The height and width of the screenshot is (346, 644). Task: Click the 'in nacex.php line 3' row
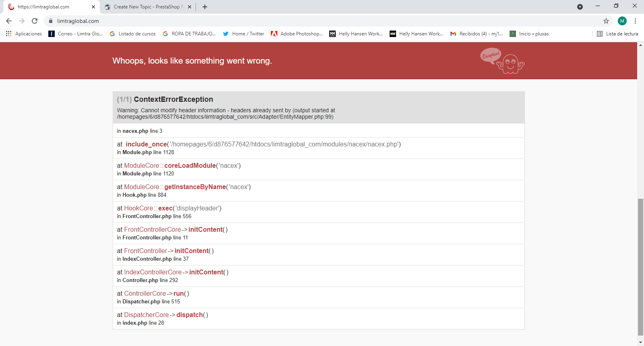click(x=319, y=131)
